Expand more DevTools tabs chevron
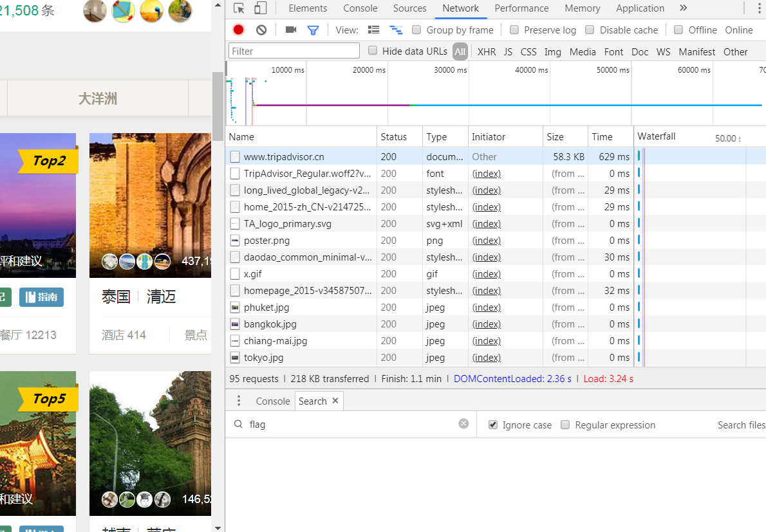The width and height of the screenshot is (766, 532). pos(683,8)
